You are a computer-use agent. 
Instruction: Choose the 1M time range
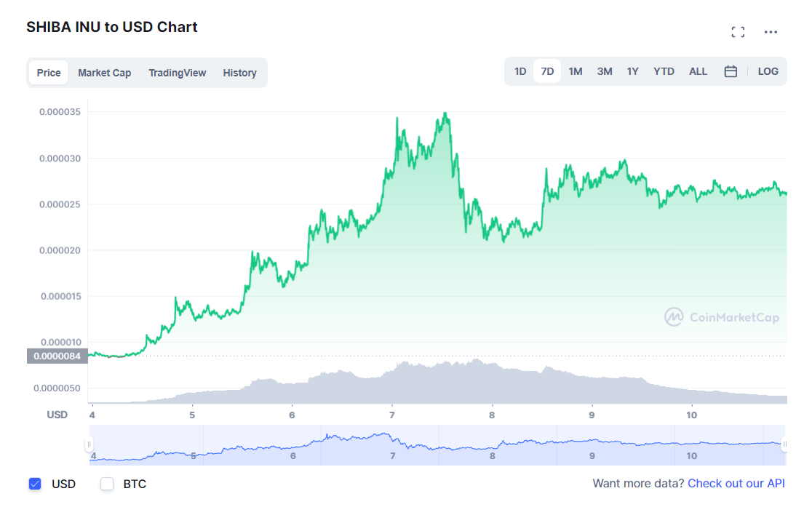click(576, 71)
